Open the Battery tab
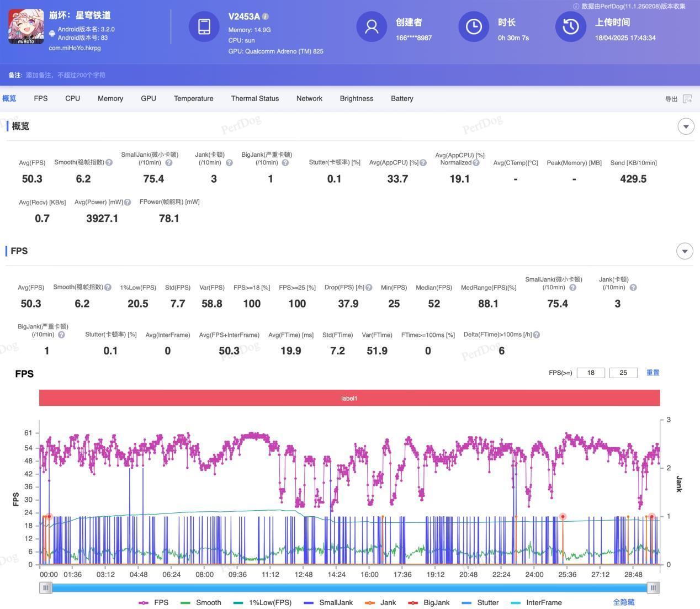 (402, 99)
